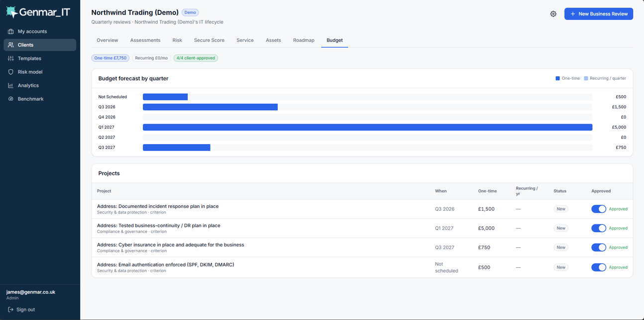Click the Risk model shield icon
644x320 pixels.
click(10, 72)
